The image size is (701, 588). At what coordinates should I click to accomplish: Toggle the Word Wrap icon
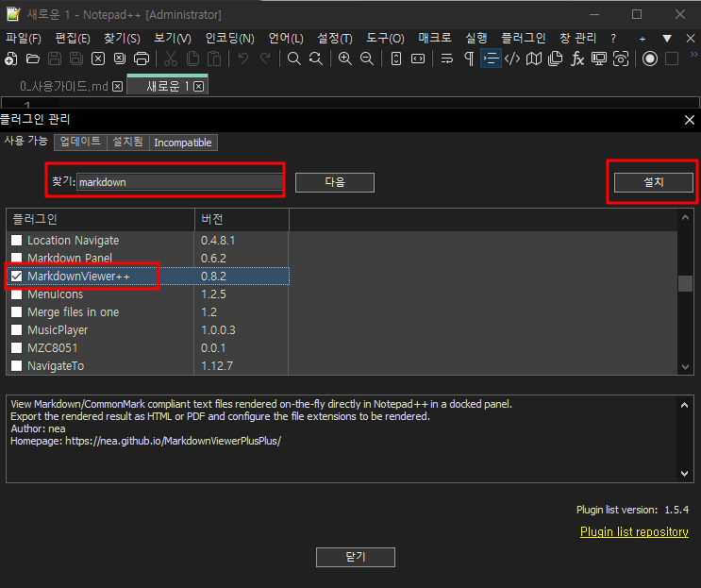click(446, 59)
